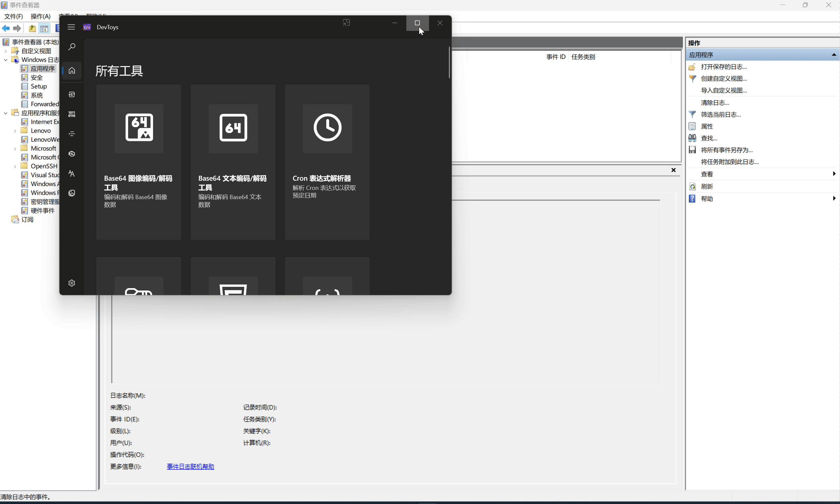This screenshot has width=840, height=504.
Task: Open the Generators category icon in DevToys
Action: coord(72,153)
